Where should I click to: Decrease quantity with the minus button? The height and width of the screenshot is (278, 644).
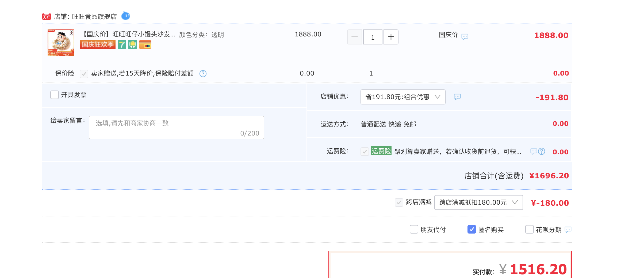click(355, 37)
